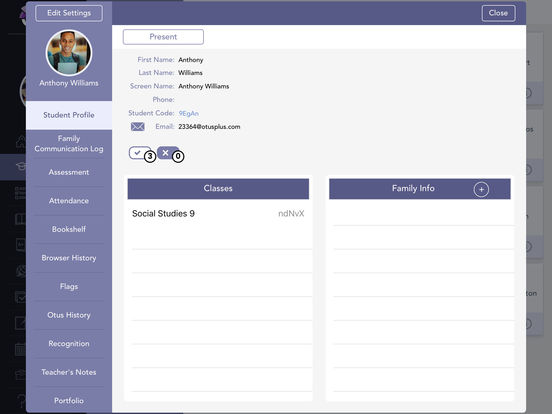Select Teacher's Notes in sidebar
This screenshot has height=414, width=552.
(x=69, y=372)
